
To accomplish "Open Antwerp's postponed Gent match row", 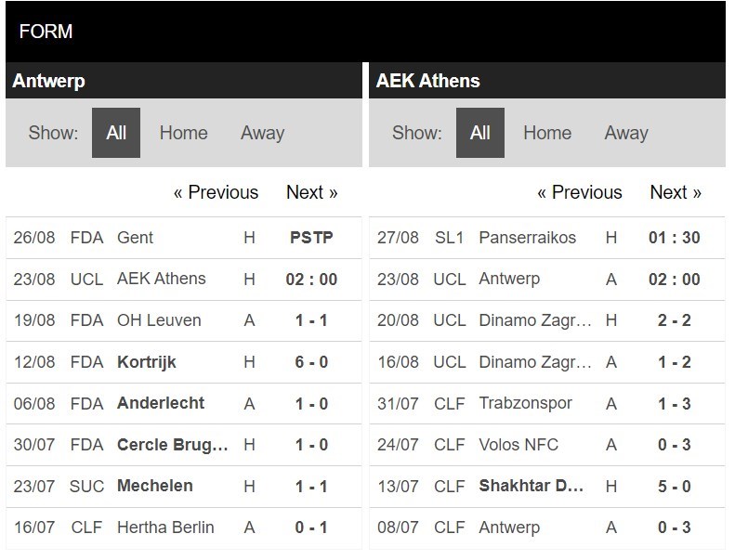I will (x=184, y=238).
